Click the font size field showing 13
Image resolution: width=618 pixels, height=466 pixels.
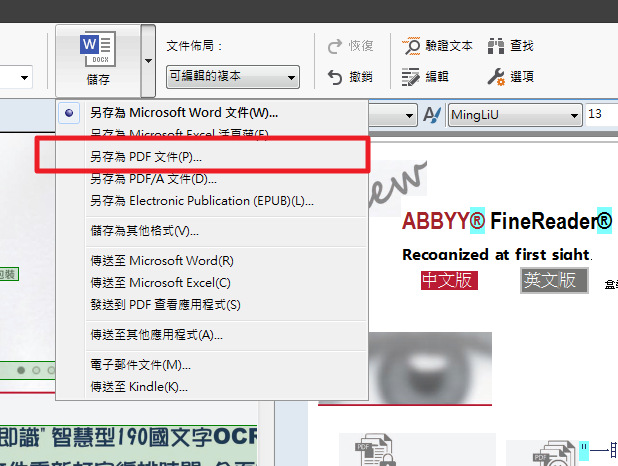pos(601,115)
